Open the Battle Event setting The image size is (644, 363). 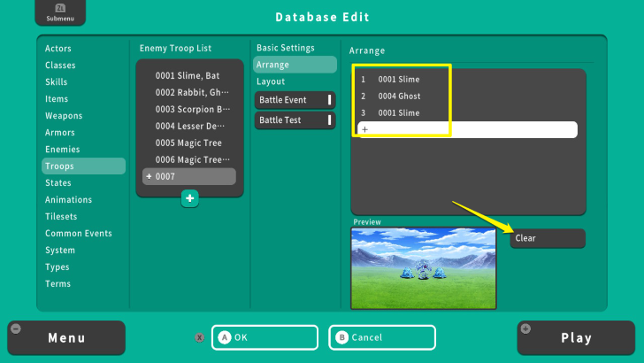point(295,100)
